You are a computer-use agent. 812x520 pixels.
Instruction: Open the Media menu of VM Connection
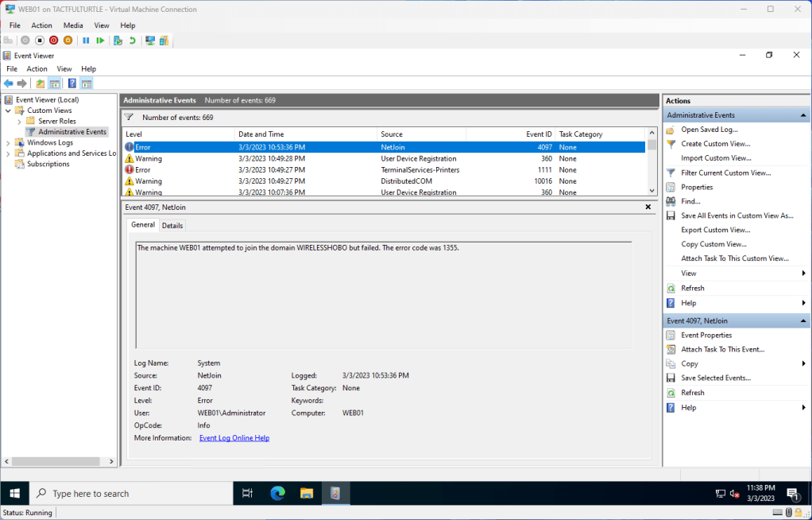(73, 25)
